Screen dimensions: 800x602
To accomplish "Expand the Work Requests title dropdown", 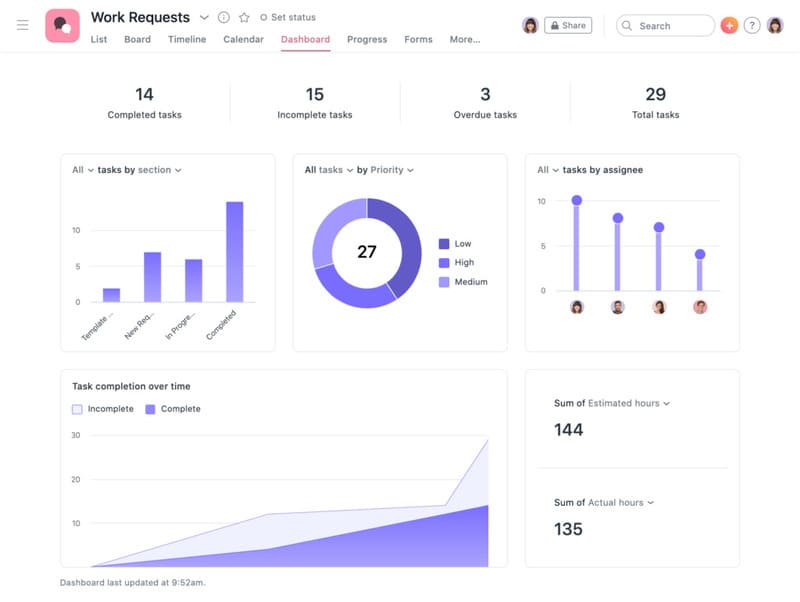I will click(203, 17).
